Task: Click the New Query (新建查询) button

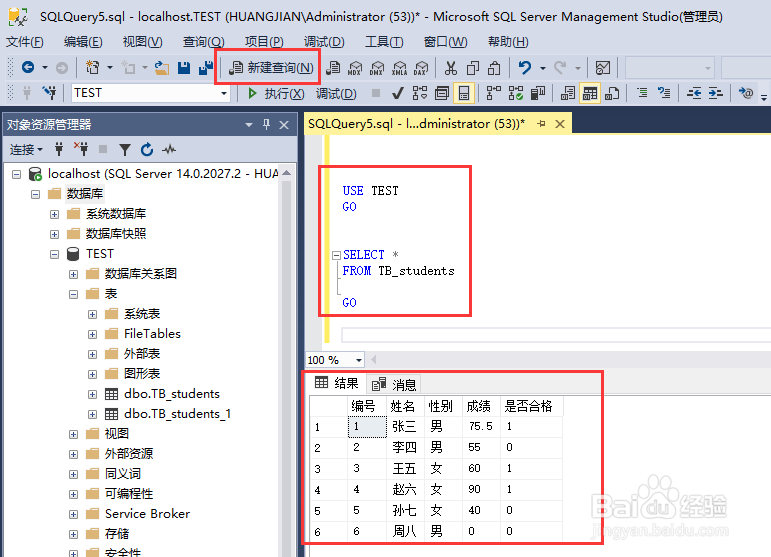Action: click(271, 67)
